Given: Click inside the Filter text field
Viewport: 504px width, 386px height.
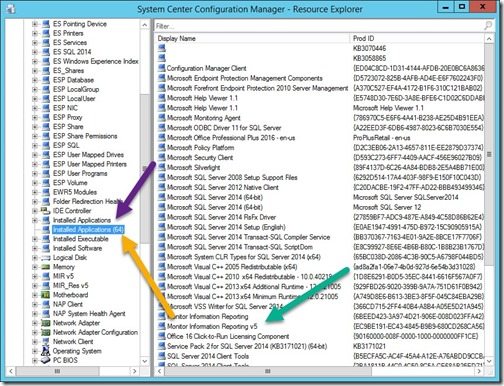Looking at the screenshot, I should tap(318, 26).
